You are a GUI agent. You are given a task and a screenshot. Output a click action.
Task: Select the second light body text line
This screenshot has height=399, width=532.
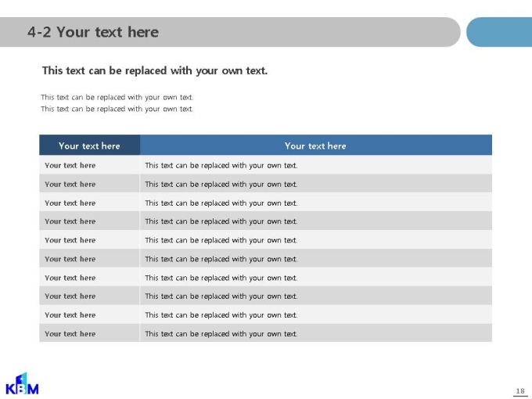(117, 109)
